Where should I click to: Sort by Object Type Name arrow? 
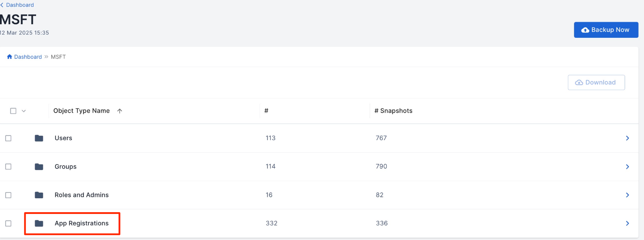click(120, 111)
